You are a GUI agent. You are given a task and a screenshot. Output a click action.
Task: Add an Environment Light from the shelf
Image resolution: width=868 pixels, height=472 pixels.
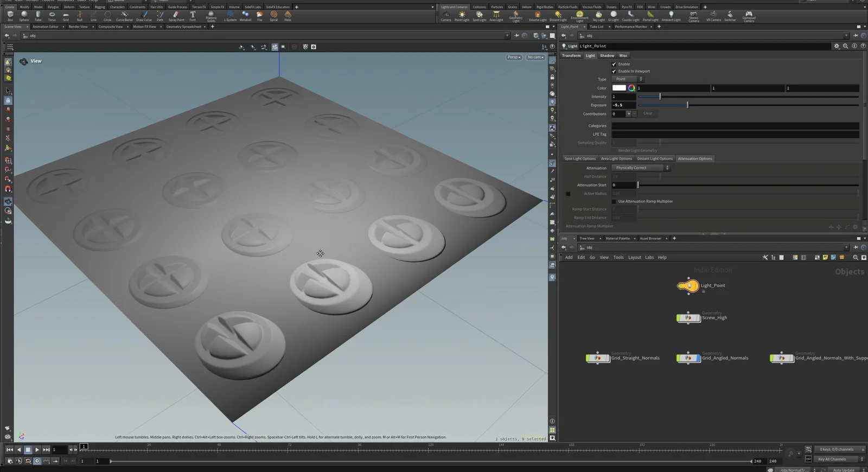tap(579, 17)
